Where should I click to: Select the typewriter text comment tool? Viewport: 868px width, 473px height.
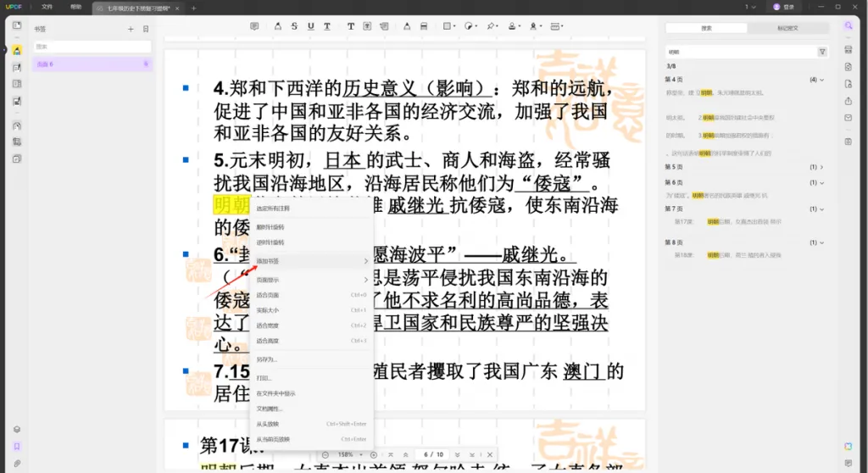click(350, 26)
